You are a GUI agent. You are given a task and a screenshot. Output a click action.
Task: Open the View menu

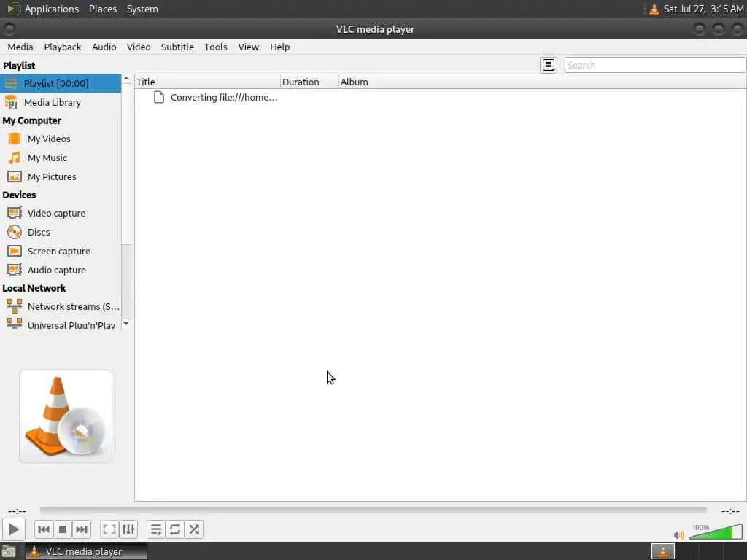point(248,47)
